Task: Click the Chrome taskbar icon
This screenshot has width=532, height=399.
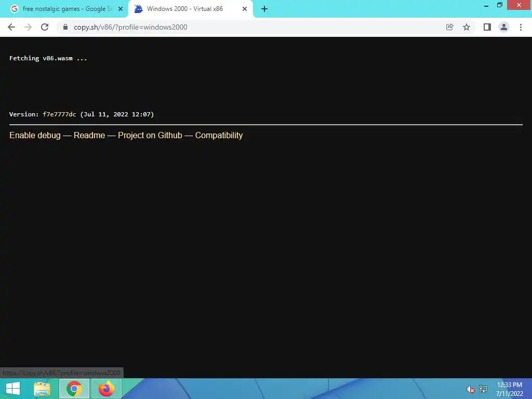Action: coord(74,389)
